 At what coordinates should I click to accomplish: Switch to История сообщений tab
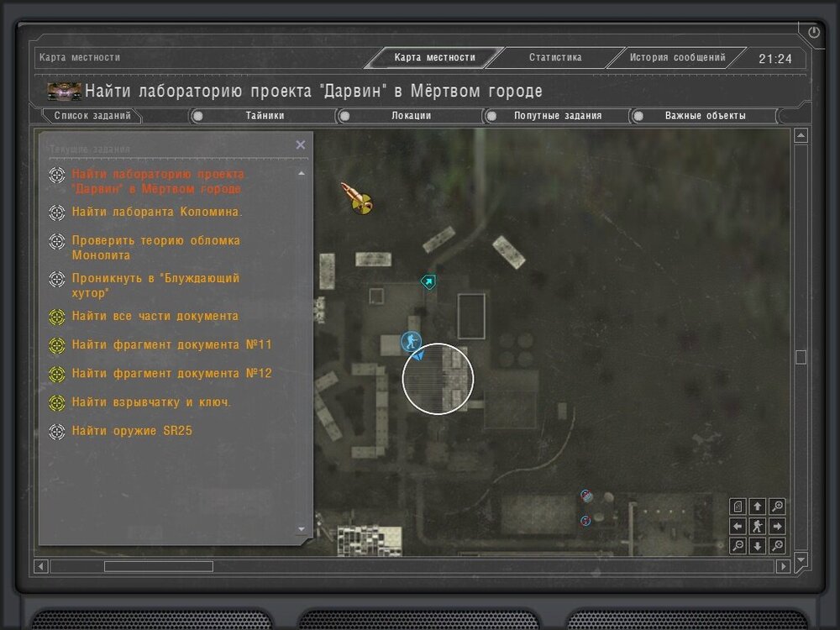[677, 57]
